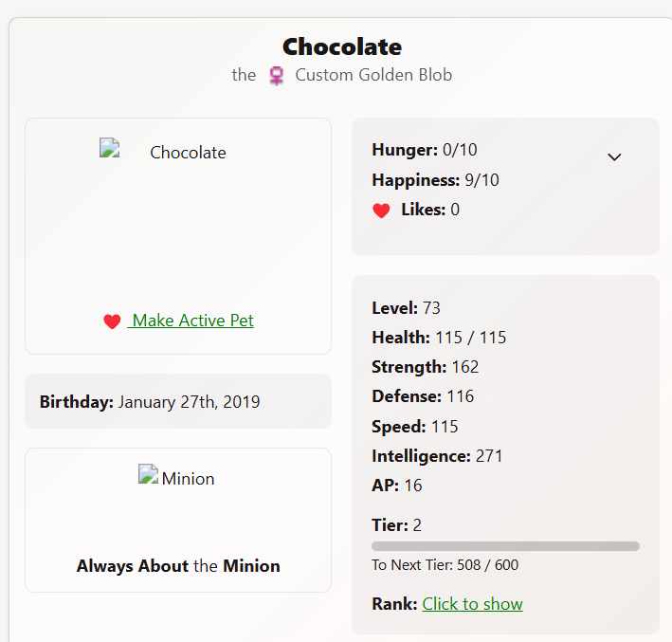Viewport: 672px width, 642px height.
Task: Click the female gender symbol icon
Action: click(276, 76)
